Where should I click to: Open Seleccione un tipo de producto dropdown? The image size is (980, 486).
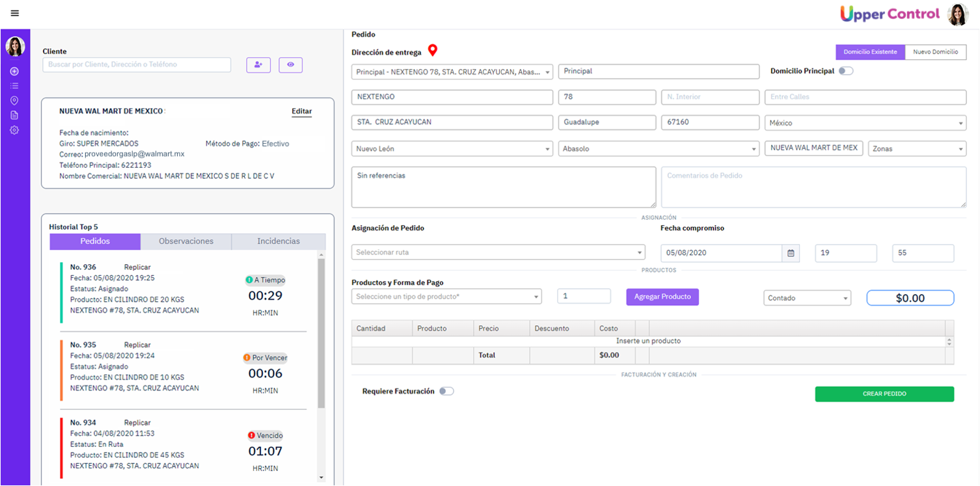pyautogui.click(x=446, y=297)
